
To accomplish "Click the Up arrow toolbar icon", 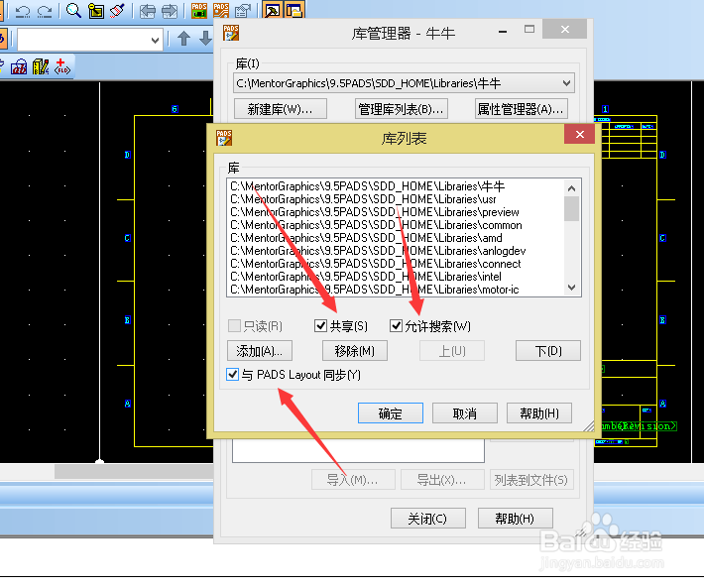I will (x=183, y=38).
